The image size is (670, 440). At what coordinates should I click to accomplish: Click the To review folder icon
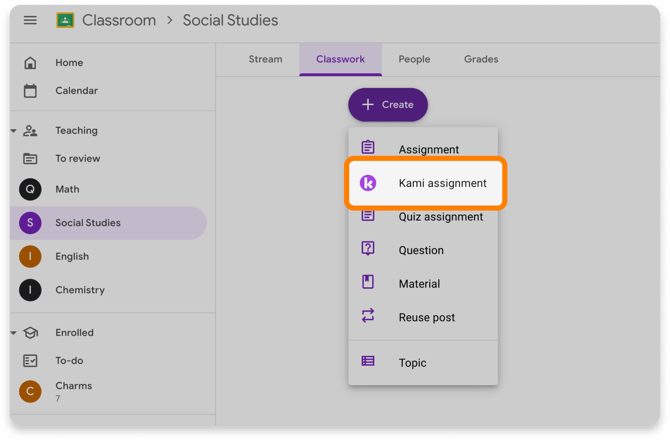(x=30, y=158)
